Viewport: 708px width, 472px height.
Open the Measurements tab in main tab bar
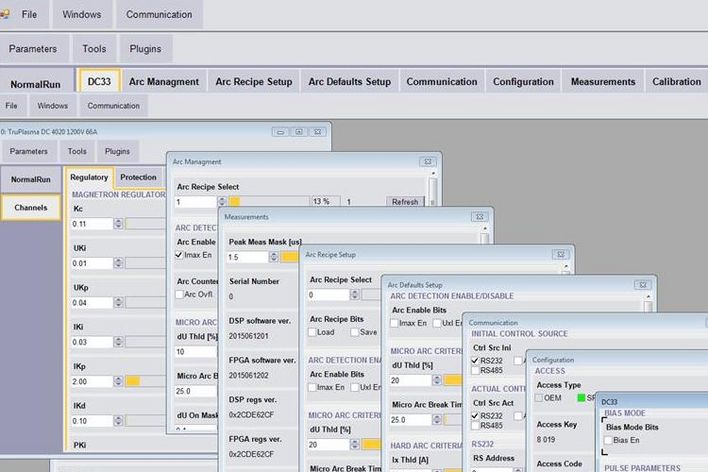click(603, 82)
